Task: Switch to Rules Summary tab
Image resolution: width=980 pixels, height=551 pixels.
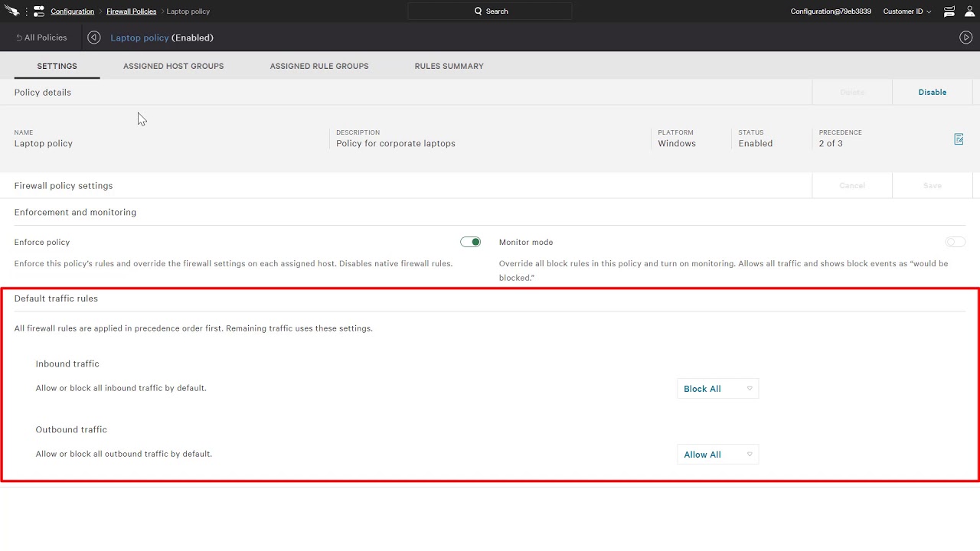Action: tap(449, 66)
